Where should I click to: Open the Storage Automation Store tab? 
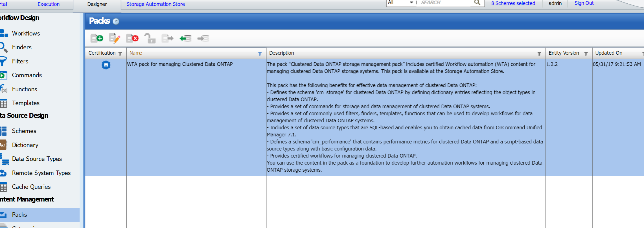156,4
